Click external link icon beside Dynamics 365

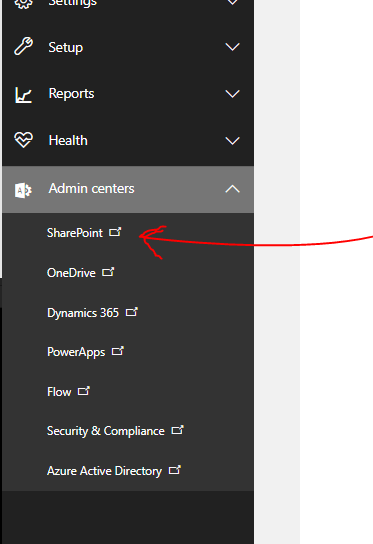[x=132, y=312]
